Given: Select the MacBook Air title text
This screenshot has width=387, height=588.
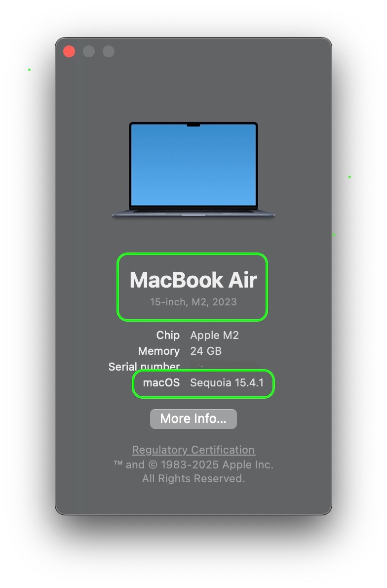Looking at the screenshot, I should pos(193,280).
